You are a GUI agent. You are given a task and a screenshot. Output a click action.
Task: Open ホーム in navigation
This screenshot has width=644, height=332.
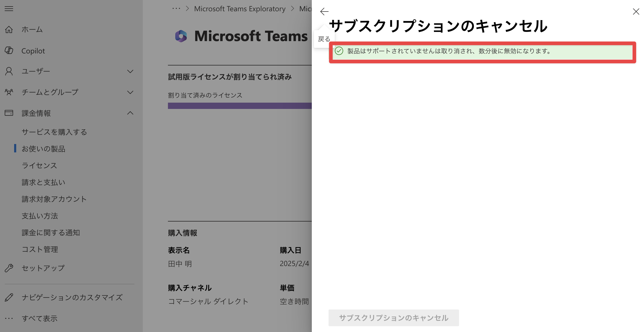(x=32, y=30)
